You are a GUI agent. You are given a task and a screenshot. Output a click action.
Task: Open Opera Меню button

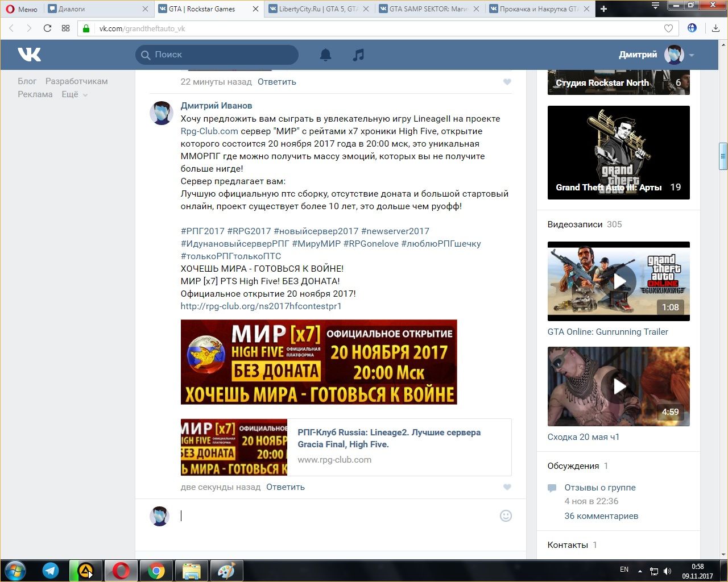point(22,9)
